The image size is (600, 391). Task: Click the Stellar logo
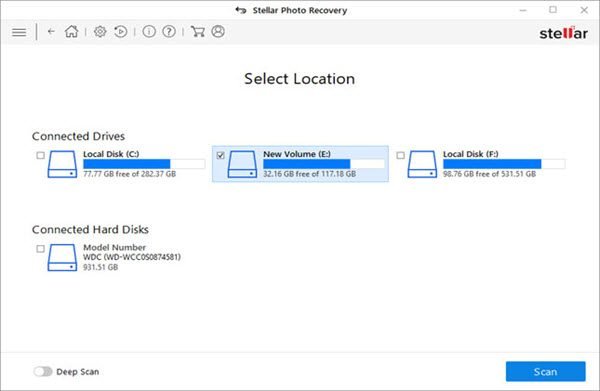[x=563, y=33]
